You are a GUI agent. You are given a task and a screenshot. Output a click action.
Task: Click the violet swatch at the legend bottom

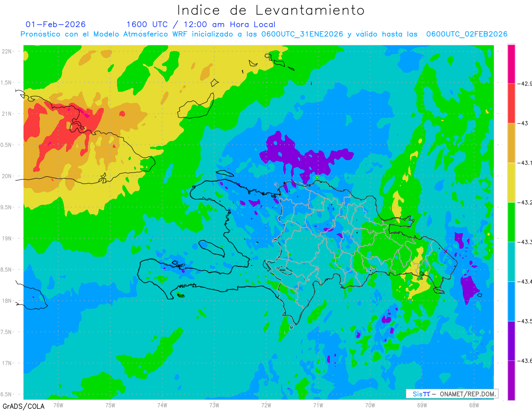pyautogui.click(x=511, y=380)
